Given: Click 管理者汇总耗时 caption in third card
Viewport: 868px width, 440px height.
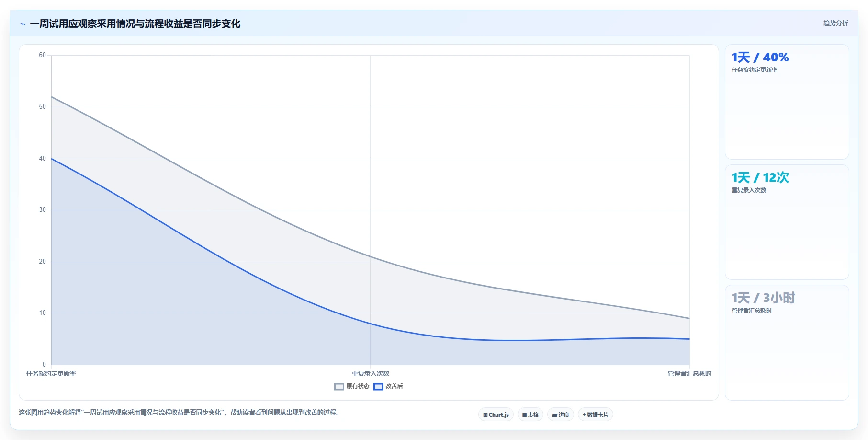Looking at the screenshot, I should pyautogui.click(x=752, y=311).
